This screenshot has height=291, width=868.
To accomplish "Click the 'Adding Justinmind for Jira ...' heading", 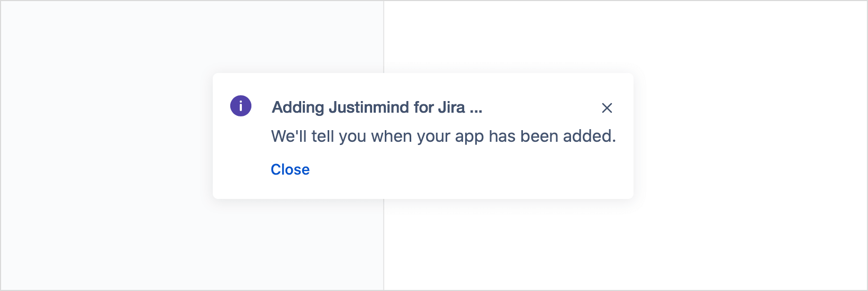I will (x=377, y=107).
